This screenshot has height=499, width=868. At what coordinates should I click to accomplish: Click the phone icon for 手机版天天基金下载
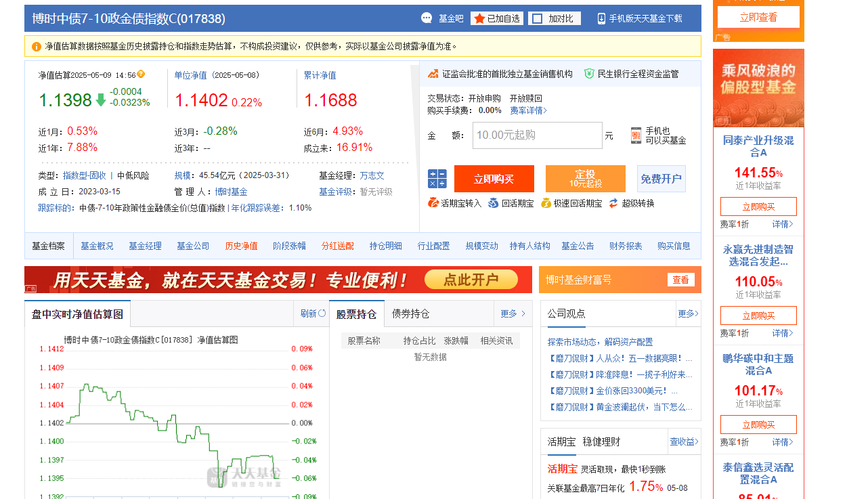point(601,18)
